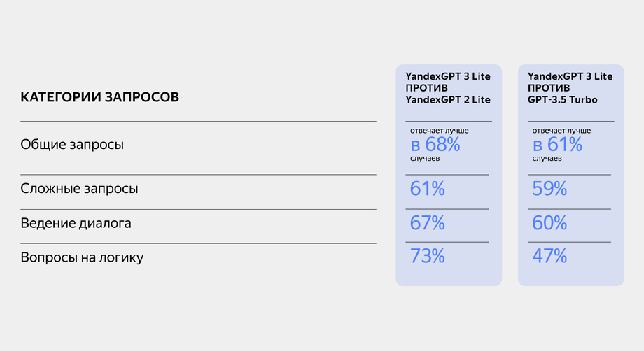
Task: Click случаев under the 61% Turbo value
Action: pos(547,159)
